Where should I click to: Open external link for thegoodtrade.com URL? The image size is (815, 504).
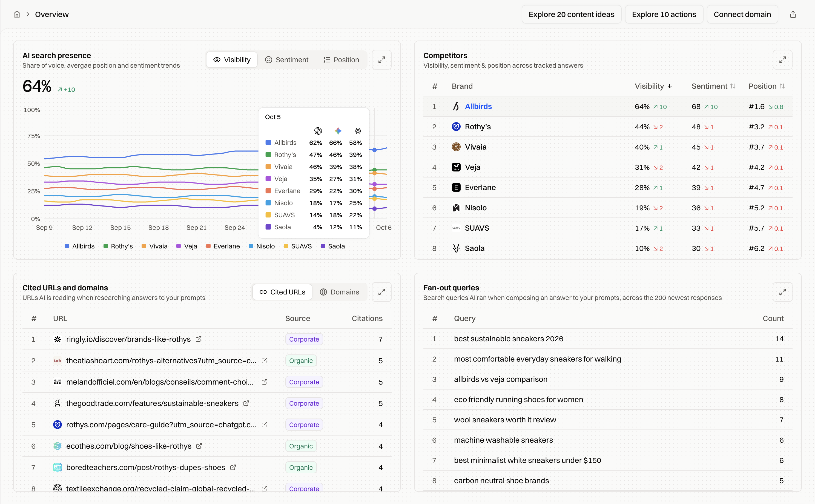(x=246, y=403)
